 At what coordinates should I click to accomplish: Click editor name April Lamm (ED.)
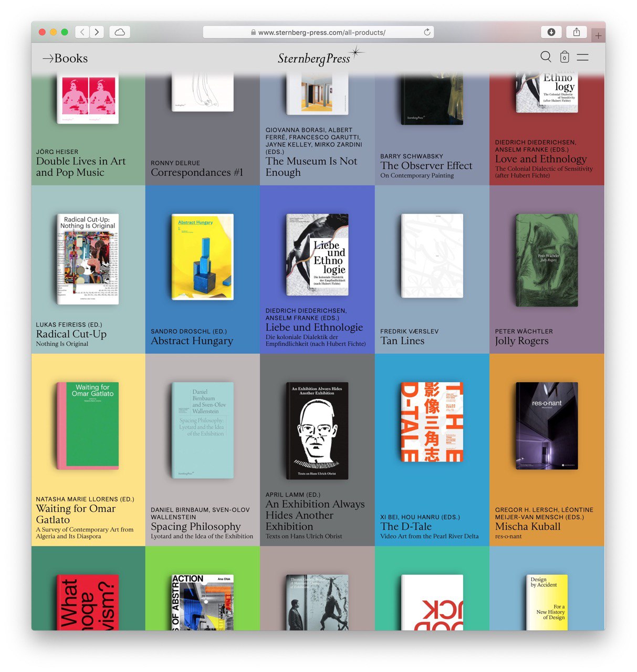point(293,495)
